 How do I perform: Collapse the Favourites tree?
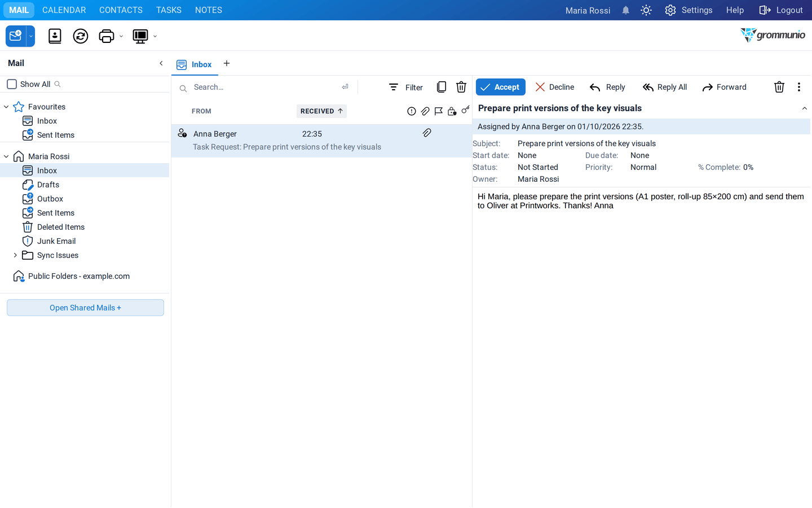[x=6, y=107]
